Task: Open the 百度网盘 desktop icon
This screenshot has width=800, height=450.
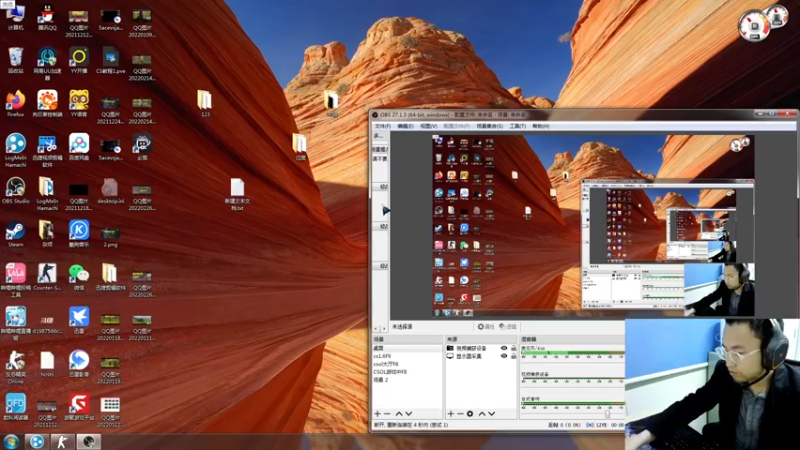Action: click(79, 147)
